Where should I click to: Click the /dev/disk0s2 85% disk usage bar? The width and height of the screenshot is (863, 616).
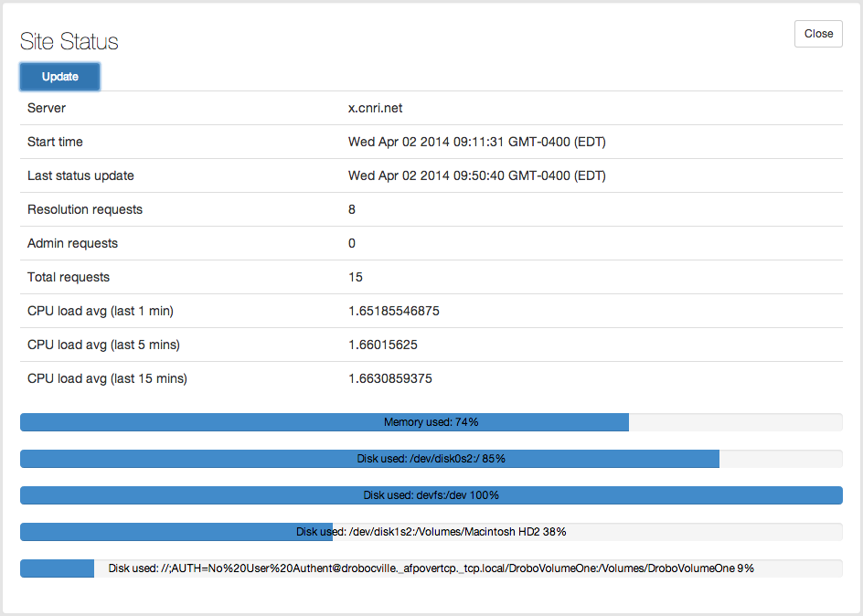coord(431,459)
